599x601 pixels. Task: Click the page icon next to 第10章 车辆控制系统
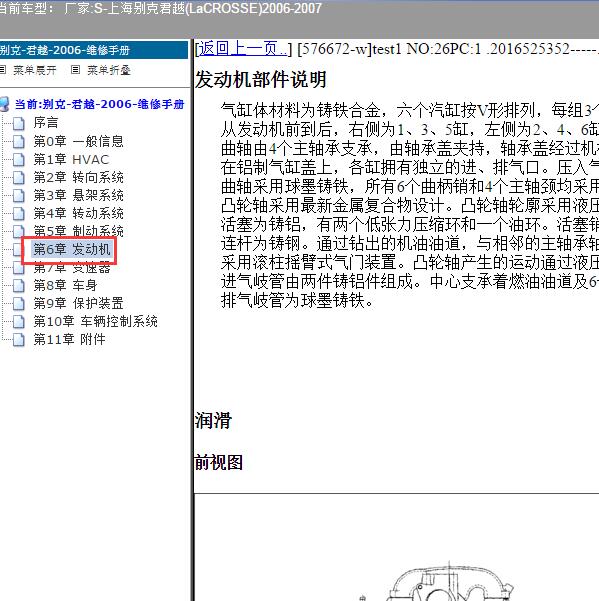coord(19,322)
